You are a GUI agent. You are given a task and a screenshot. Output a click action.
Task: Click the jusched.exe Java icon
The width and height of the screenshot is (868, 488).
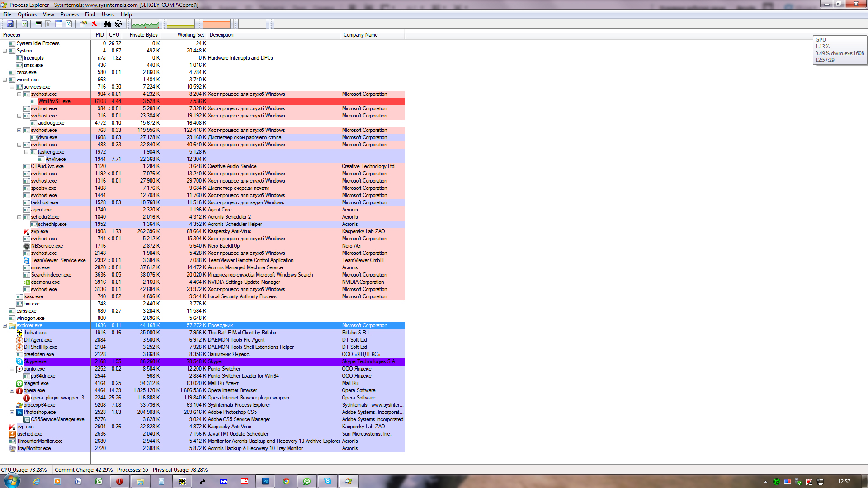pos(12,434)
